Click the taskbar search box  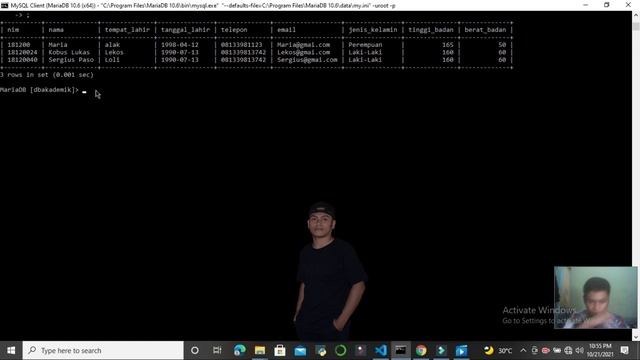pyautogui.click(x=103, y=350)
